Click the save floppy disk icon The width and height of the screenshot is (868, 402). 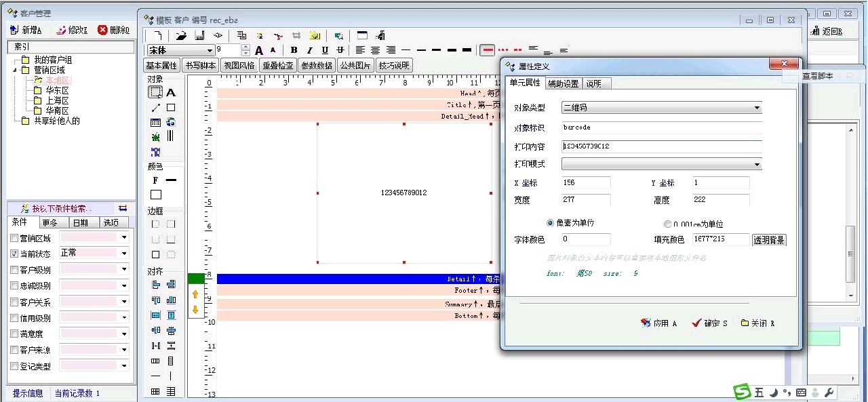(x=199, y=35)
